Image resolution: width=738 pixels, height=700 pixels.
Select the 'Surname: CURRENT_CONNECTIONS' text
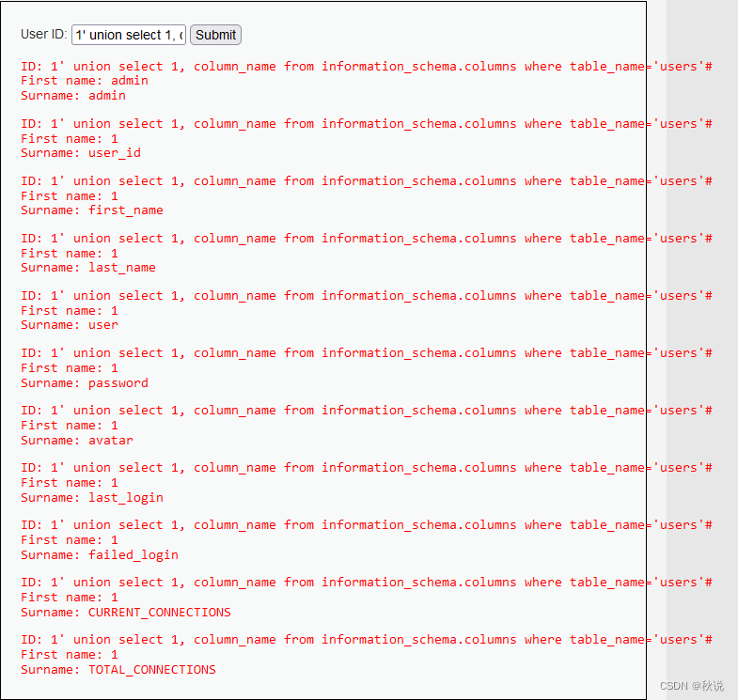[x=126, y=613]
